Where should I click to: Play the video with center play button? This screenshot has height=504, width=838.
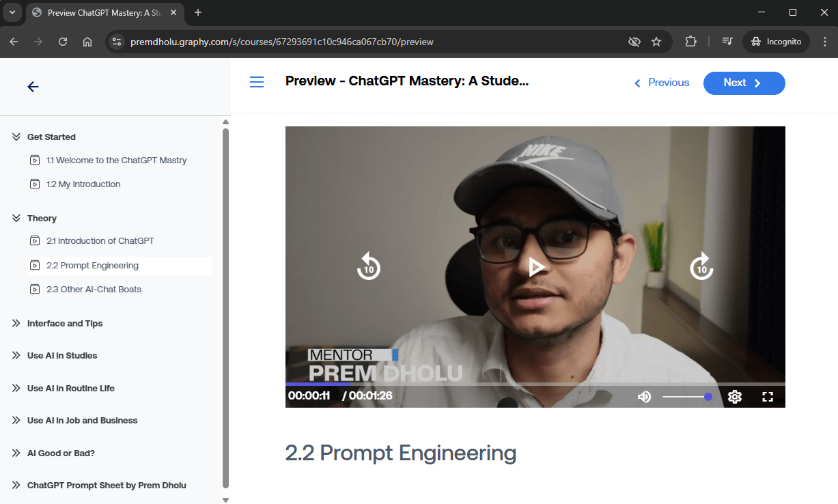click(x=536, y=267)
